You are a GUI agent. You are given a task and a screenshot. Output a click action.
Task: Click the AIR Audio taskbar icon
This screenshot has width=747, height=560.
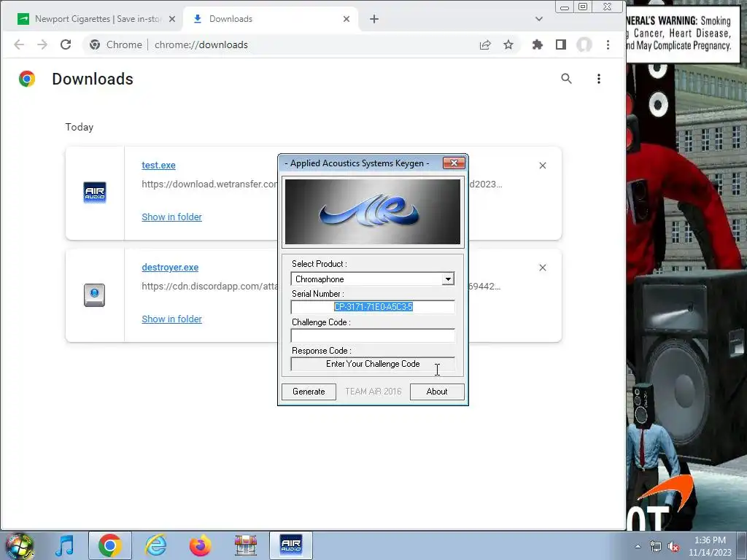coord(291,545)
